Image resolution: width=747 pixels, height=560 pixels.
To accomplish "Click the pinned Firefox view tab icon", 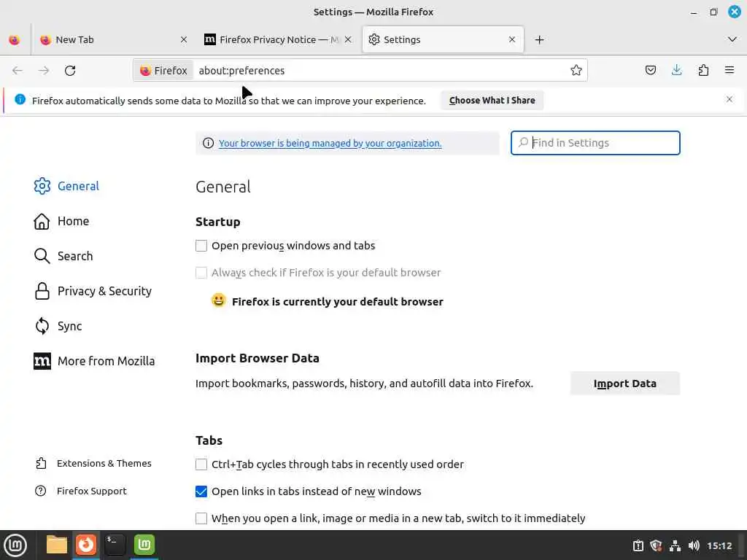I will pos(15,39).
